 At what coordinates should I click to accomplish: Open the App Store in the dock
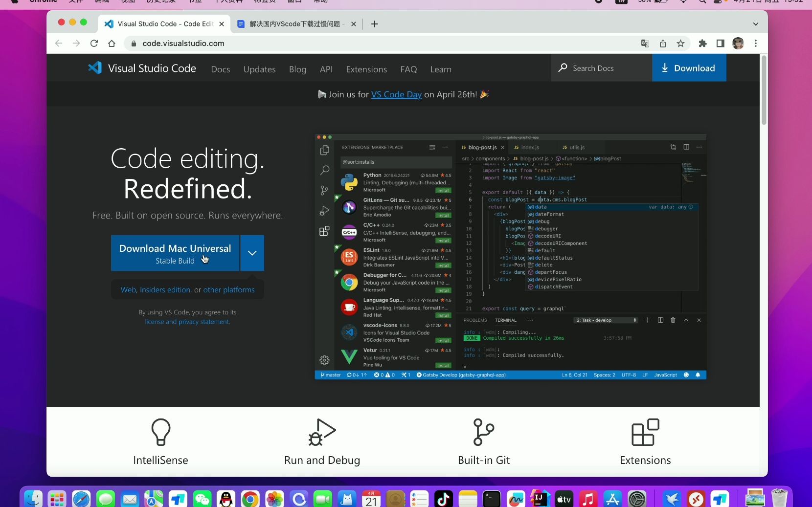coord(612,499)
